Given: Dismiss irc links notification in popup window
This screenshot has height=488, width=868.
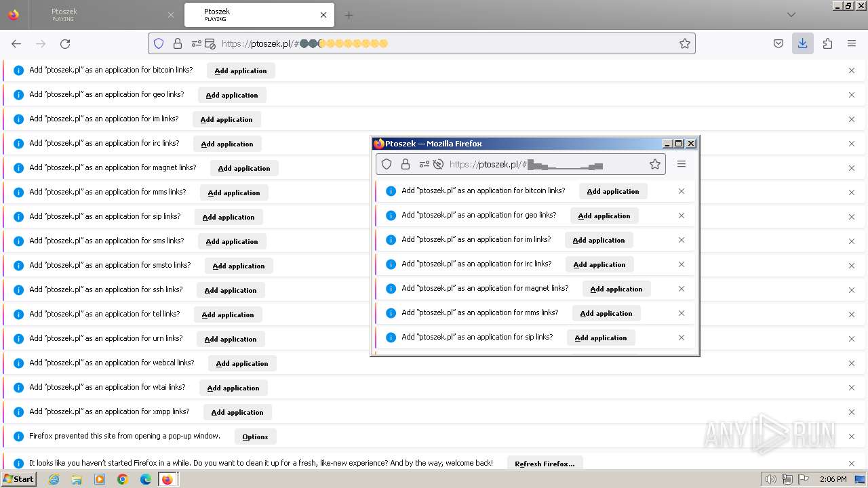Looking at the screenshot, I should point(682,264).
